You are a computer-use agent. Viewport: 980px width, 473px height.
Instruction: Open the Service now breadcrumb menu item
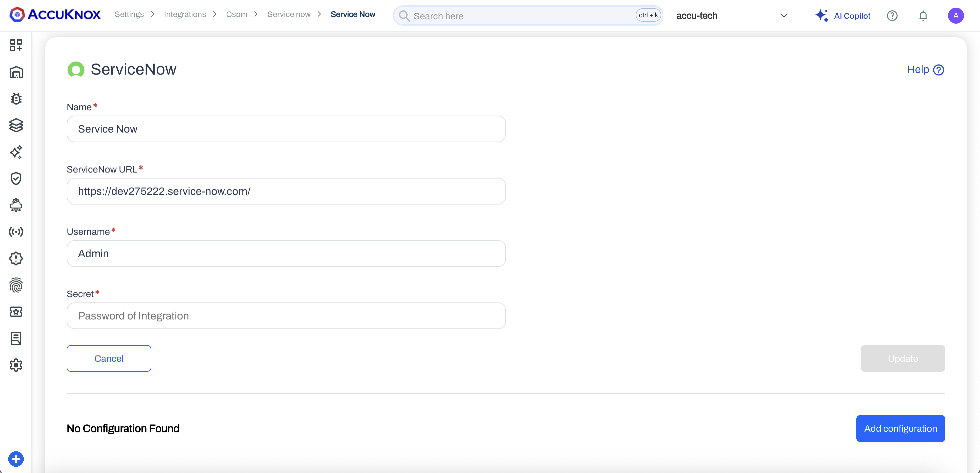click(289, 14)
